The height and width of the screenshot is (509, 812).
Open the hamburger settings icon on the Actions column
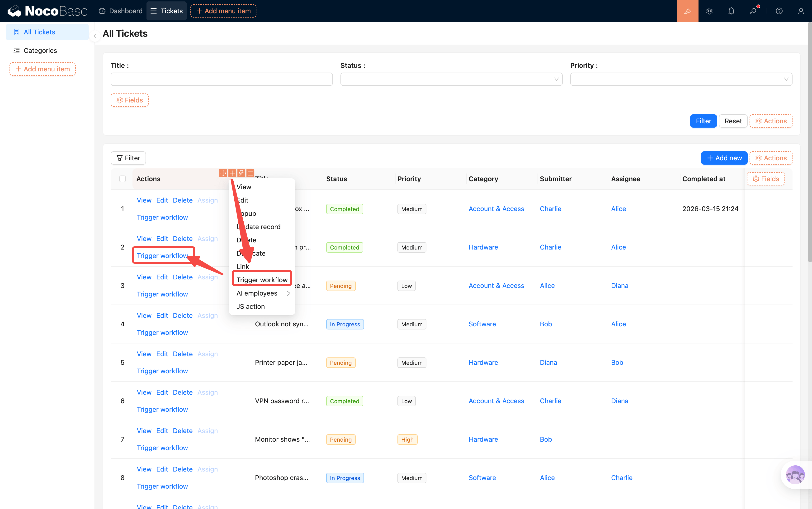click(x=250, y=173)
